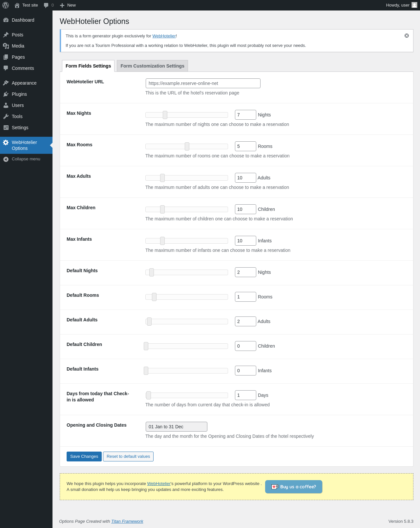
Task: Click the Settings sliders icon
Action: pyautogui.click(x=6, y=128)
